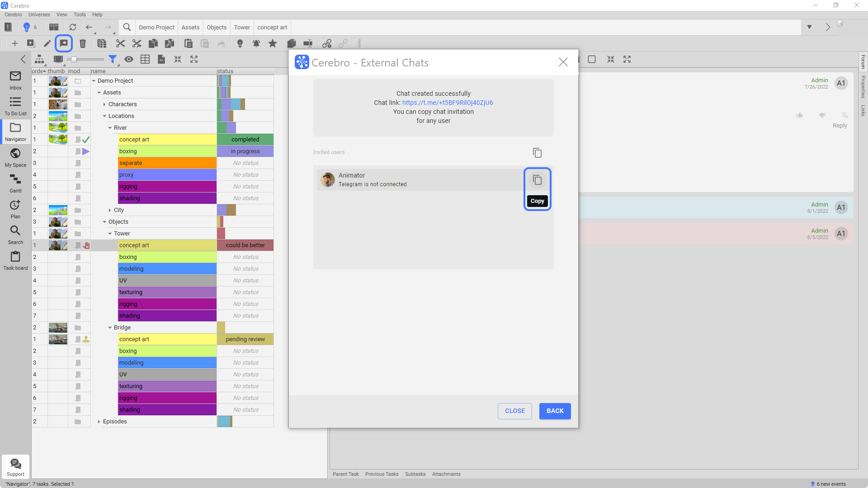Open the Properties side tab
This screenshot has width=868, height=488.
[x=863, y=87]
